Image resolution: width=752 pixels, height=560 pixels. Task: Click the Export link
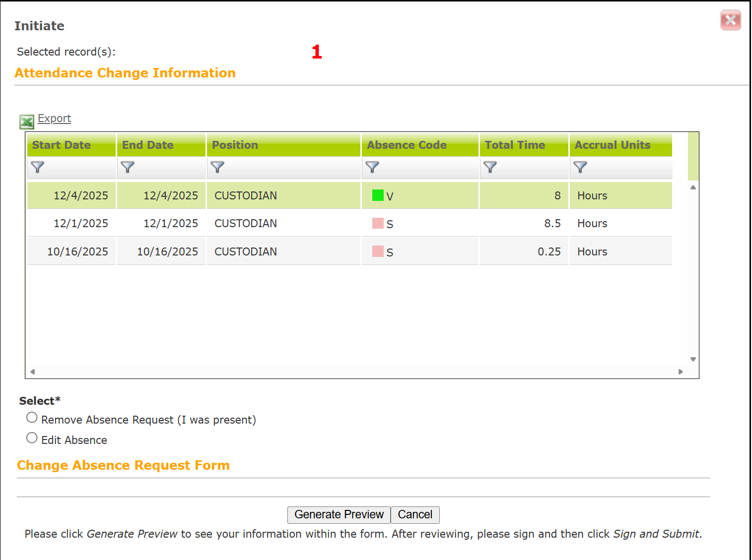[55, 119]
